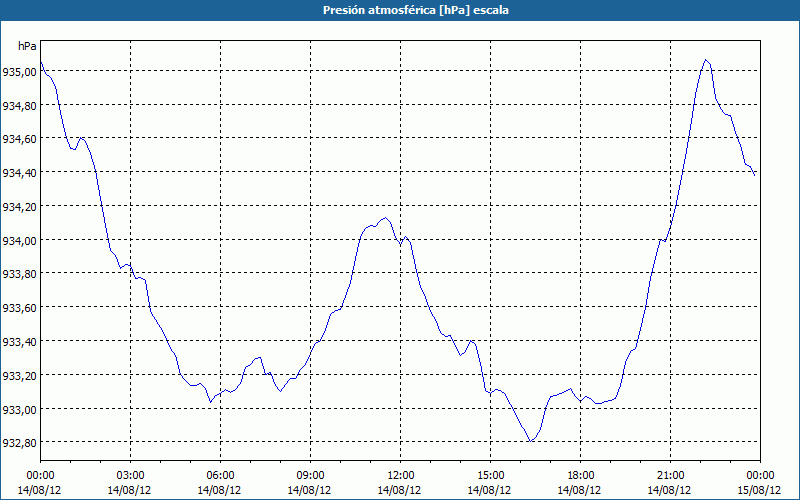
Task: Click the 09:00 time axis label
Action: tap(310, 476)
